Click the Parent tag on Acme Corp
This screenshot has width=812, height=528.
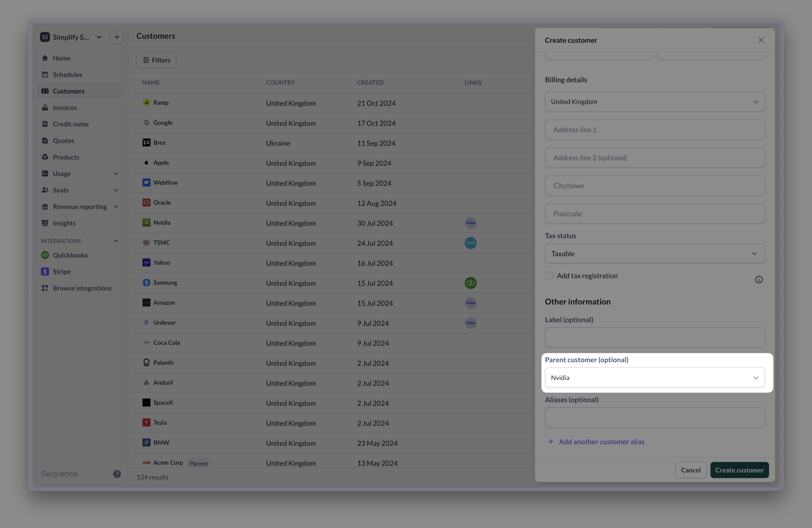pyautogui.click(x=198, y=463)
